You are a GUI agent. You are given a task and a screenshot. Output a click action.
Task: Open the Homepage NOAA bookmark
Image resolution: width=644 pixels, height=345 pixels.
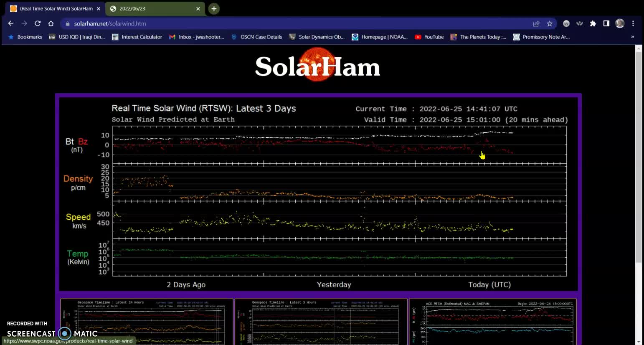(380, 37)
